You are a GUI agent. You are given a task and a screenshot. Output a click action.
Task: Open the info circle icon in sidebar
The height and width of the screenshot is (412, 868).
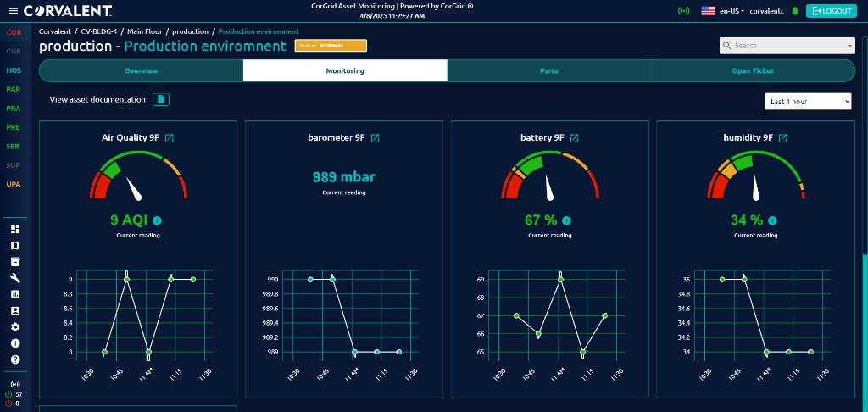click(15, 343)
